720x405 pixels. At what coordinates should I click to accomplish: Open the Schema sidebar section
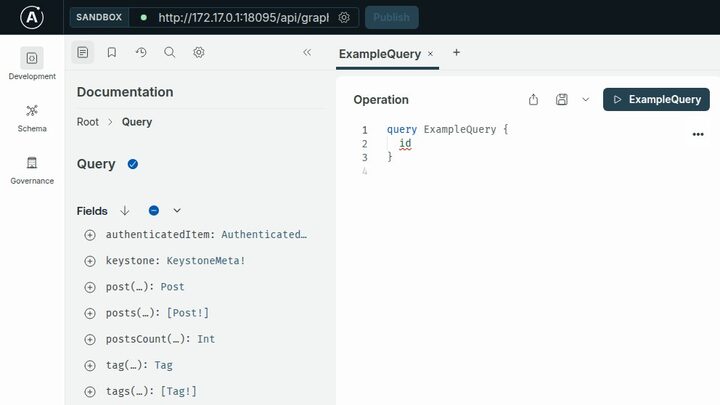tap(32, 118)
